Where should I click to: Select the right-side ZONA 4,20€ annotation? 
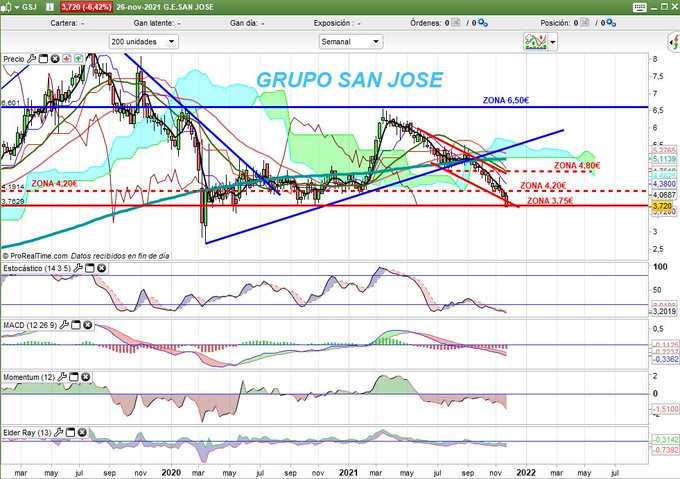click(x=543, y=186)
